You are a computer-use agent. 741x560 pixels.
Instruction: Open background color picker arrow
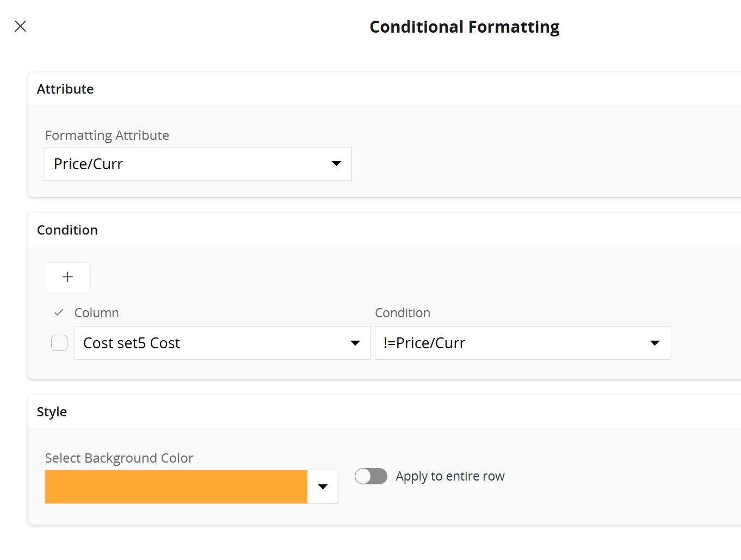point(323,487)
